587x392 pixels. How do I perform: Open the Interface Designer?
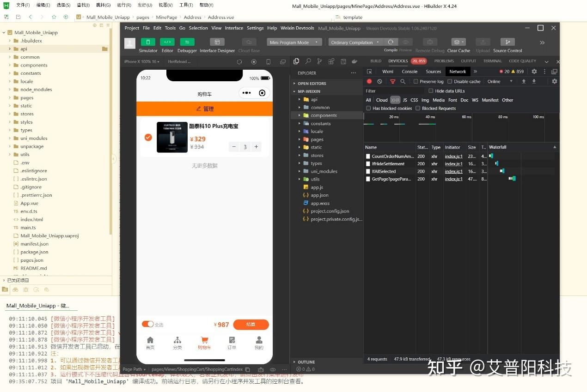[217, 42]
